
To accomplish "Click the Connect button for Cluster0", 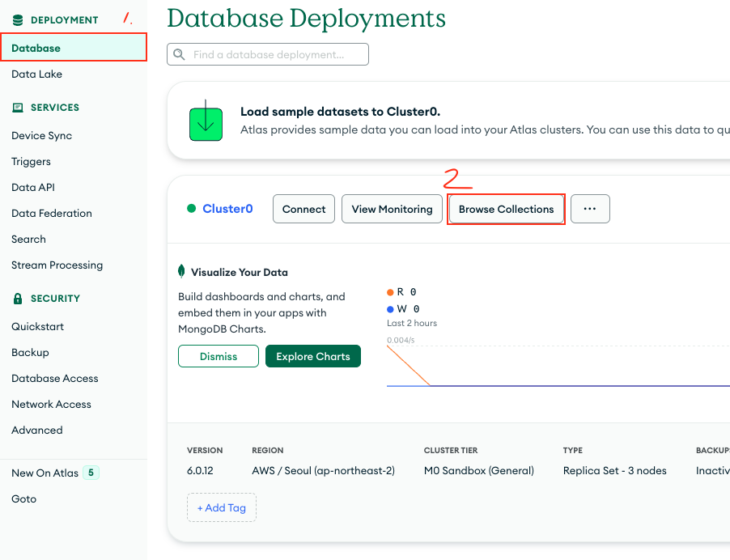I will click(303, 209).
